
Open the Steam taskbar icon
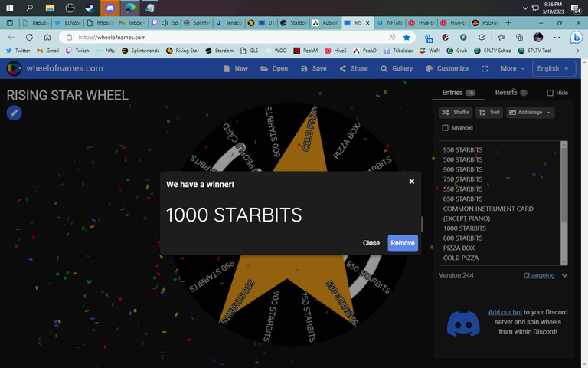90,8
